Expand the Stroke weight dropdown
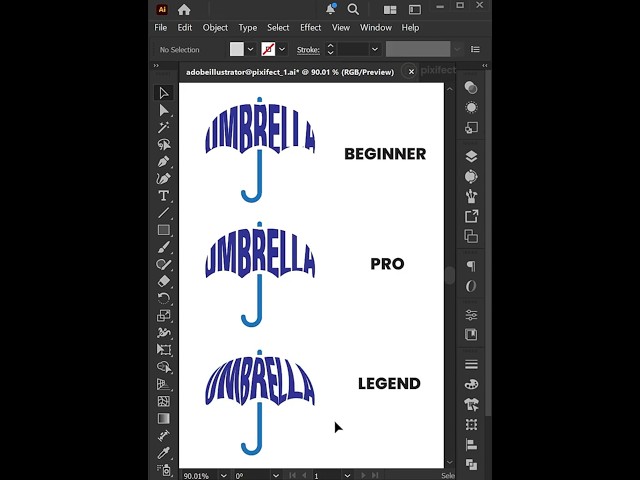640x480 pixels. coord(375,49)
